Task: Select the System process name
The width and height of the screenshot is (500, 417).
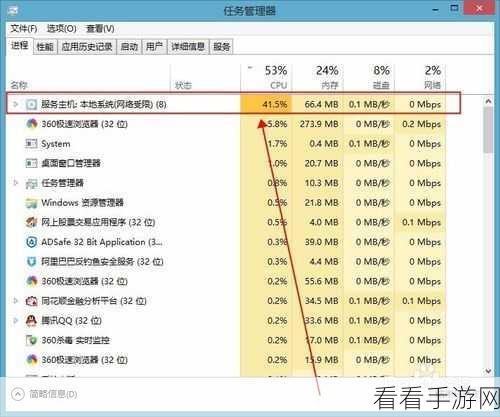Action: click(56, 144)
